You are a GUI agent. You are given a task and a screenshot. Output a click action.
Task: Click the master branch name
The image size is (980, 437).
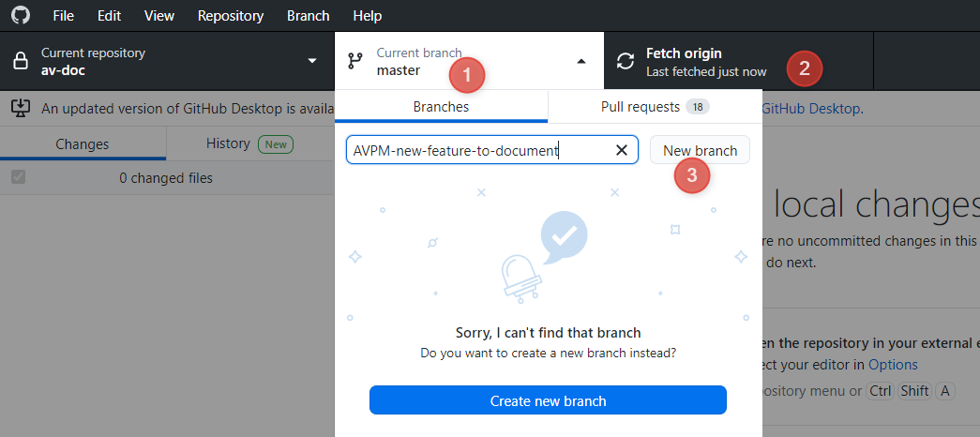click(x=399, y=70)
